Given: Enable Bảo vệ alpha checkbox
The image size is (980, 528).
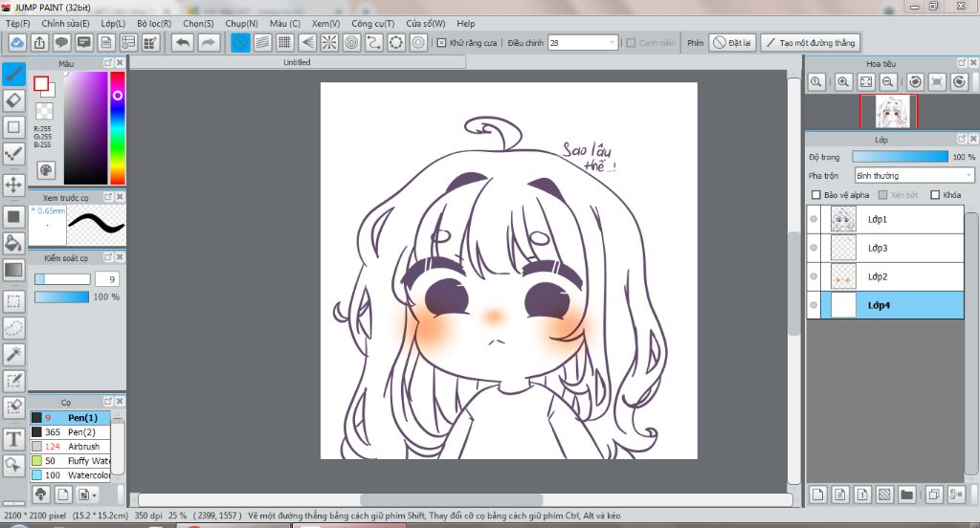Looking at the screenshot, I should (x=815, y=195).
